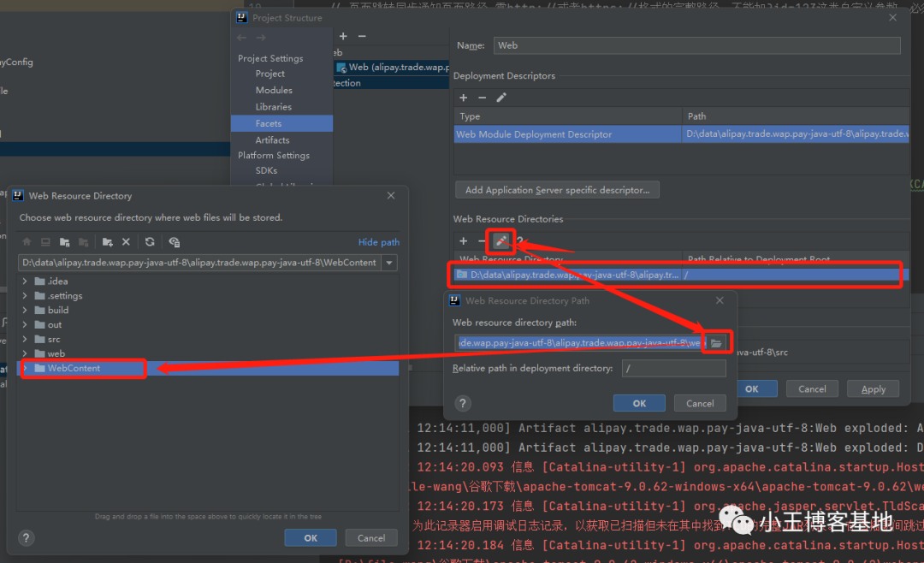
Task: Expand the WebContent folder node
Action: pos(26,368)
